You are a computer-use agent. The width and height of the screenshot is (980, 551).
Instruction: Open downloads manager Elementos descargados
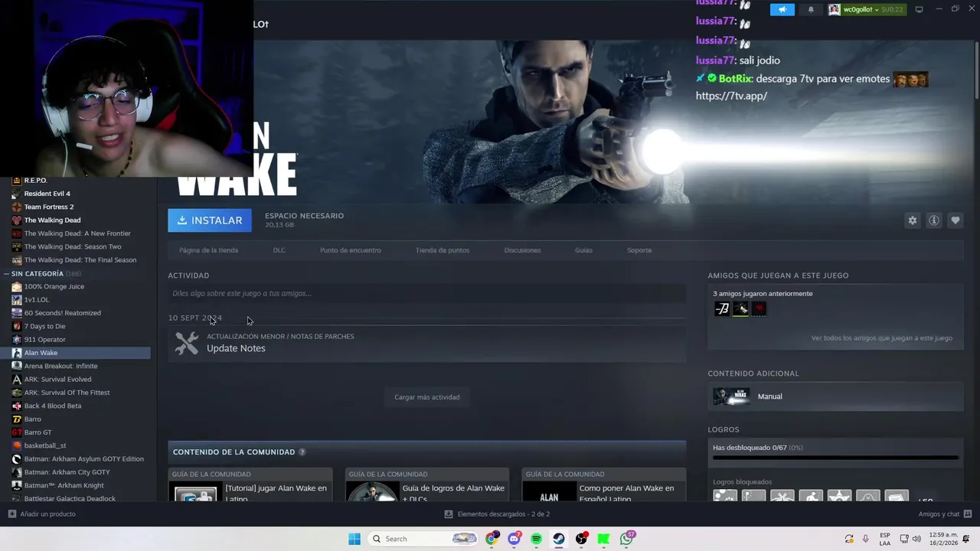497,514
